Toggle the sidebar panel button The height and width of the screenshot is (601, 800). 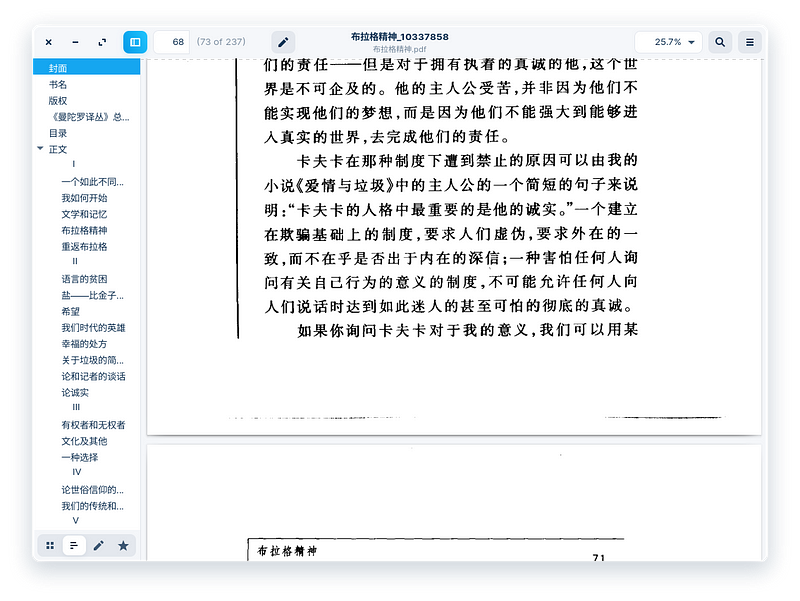135,42
